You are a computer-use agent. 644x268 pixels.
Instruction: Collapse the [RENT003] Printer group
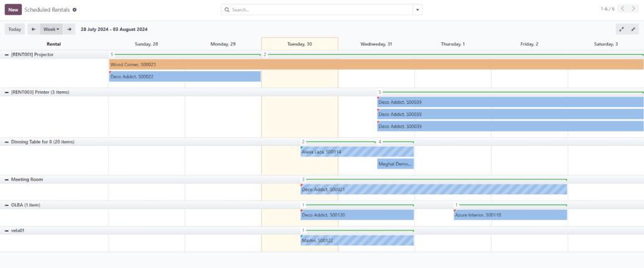pos(7,92)
